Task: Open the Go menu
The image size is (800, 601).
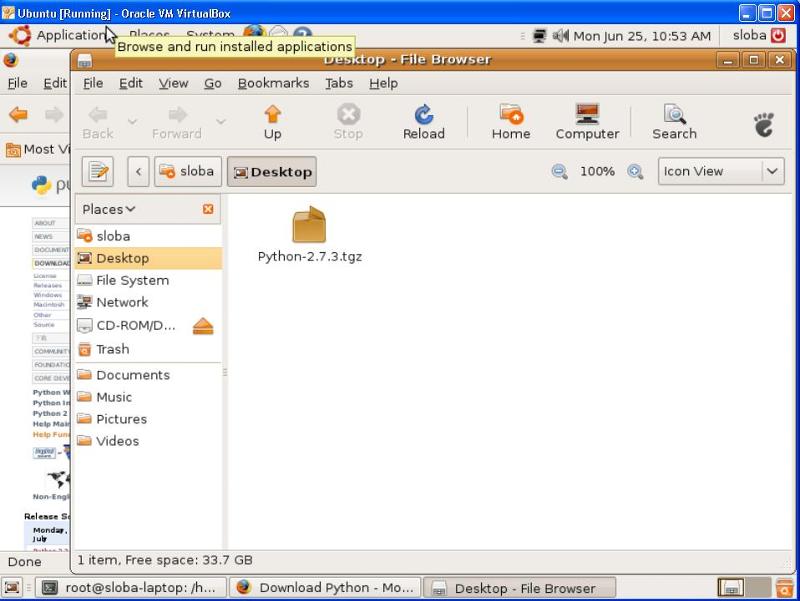Action: [x=213, y=83]
